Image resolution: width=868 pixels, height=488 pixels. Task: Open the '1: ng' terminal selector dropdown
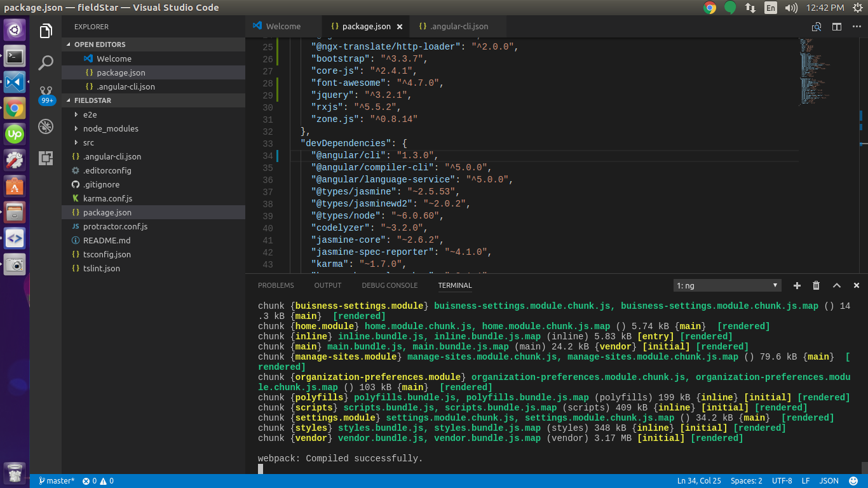pos(726,285)
